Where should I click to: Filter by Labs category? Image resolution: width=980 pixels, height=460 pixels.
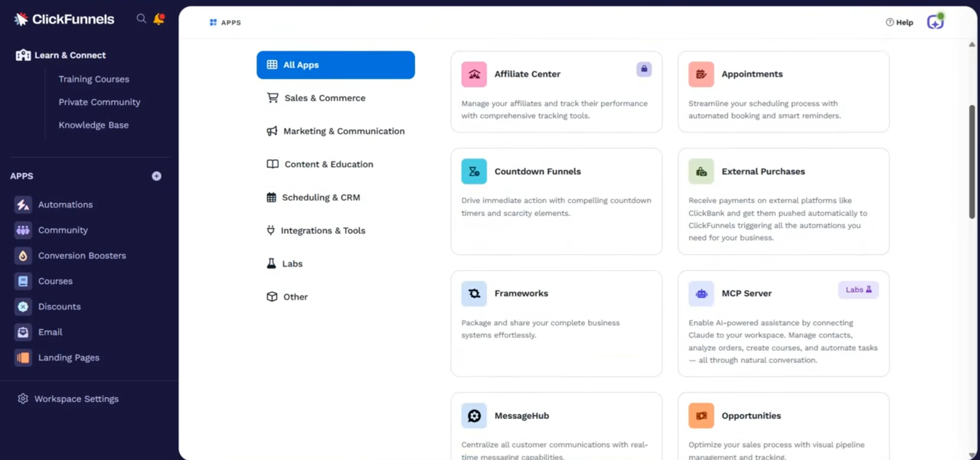pyautogui.click(x=336, y=264)
